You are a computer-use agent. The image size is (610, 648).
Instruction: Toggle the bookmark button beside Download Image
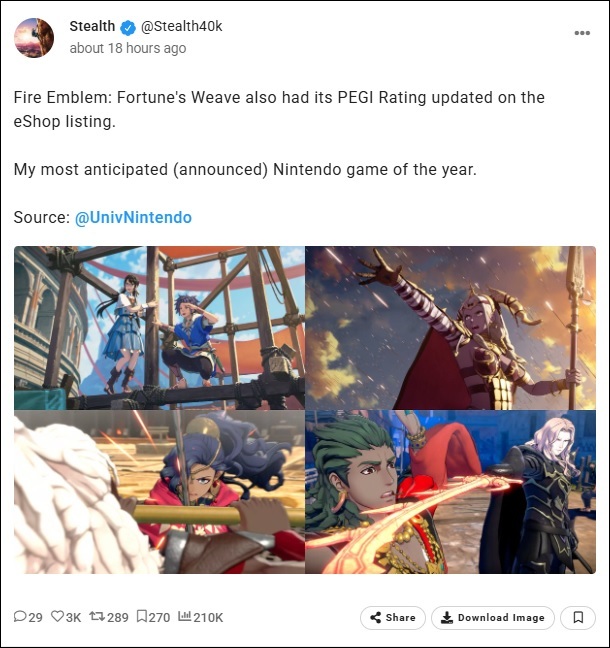click(578, 618)
